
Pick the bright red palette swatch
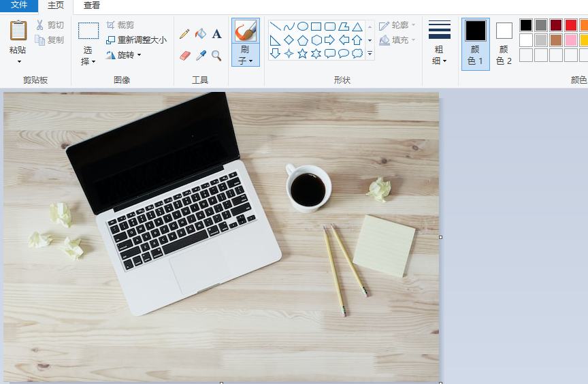571,25
